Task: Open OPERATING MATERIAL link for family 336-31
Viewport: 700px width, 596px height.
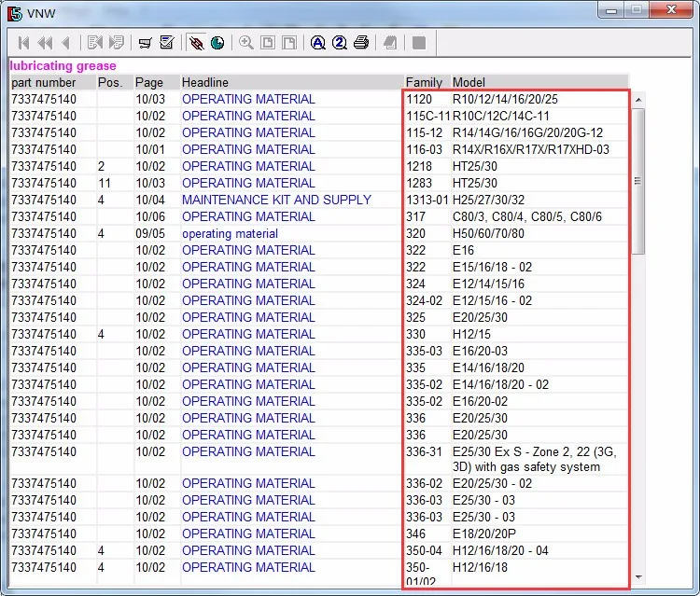Action: click(x=248, y=451)
